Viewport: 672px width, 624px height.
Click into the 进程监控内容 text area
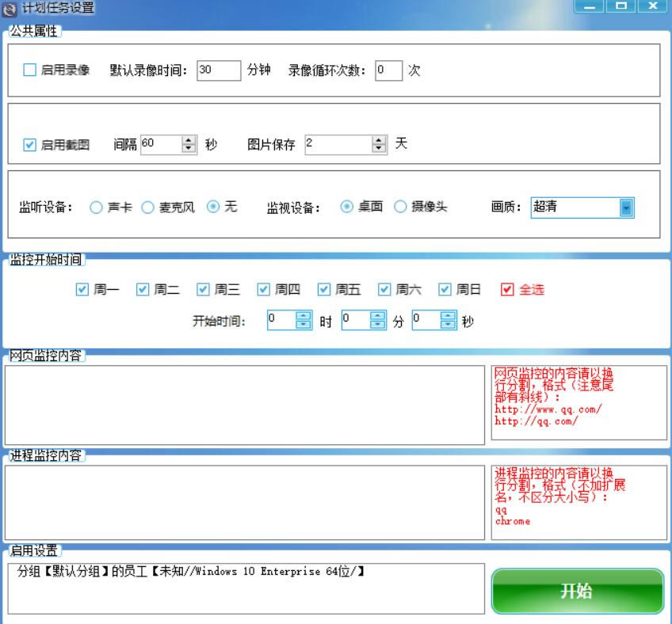[x=244, y=503]
